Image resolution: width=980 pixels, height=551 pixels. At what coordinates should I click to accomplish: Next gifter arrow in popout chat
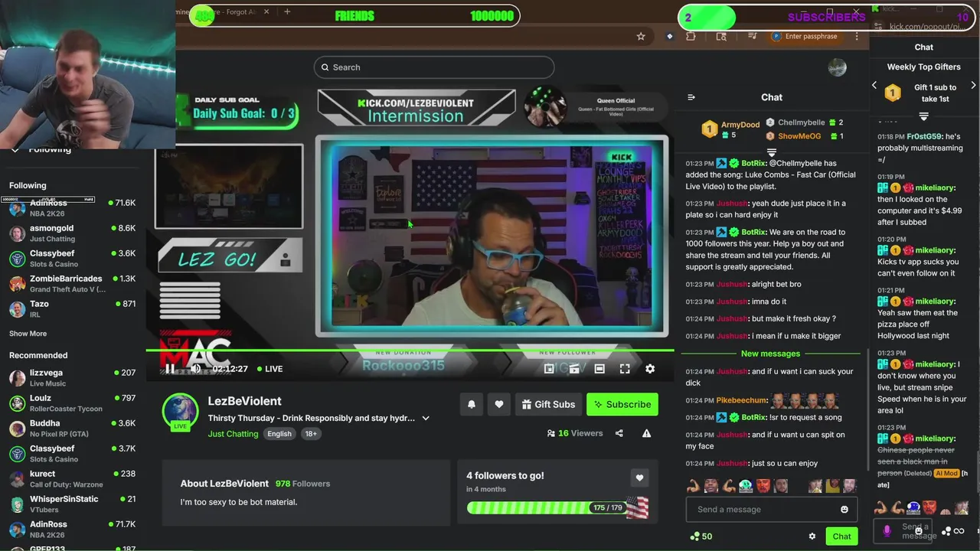pyautogui.click(x=973, y=86)
